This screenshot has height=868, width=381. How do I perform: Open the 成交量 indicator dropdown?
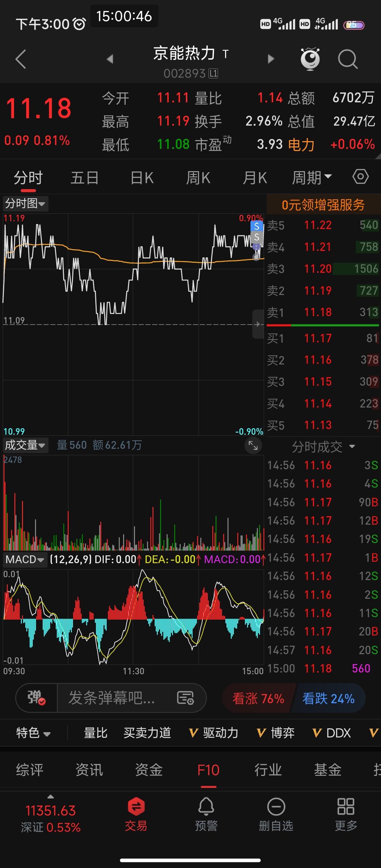pos(25,445)
